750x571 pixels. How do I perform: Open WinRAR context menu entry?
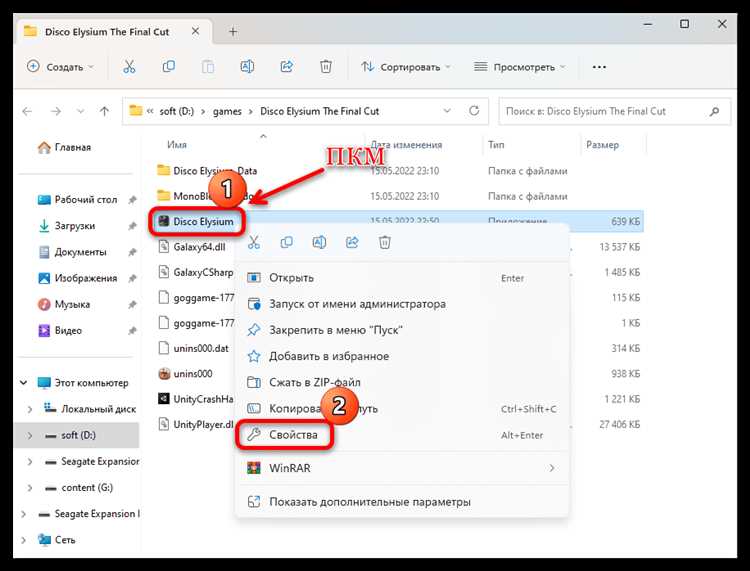403,468
